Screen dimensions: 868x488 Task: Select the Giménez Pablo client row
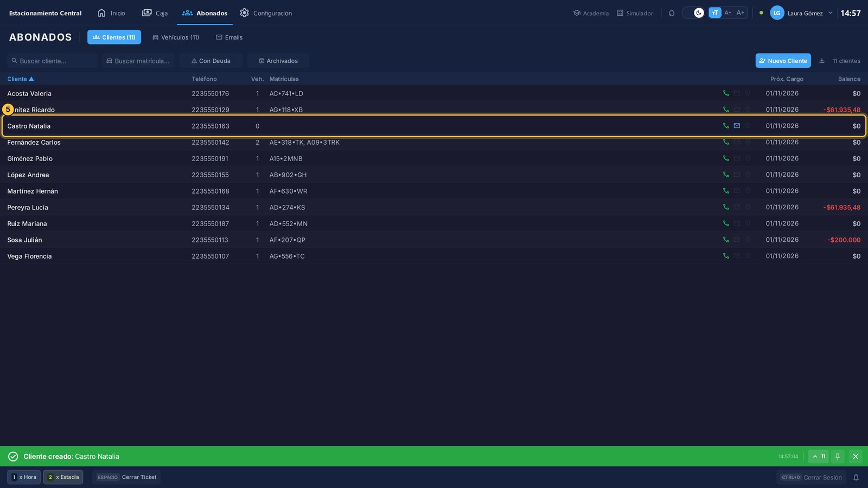(434, 158)
